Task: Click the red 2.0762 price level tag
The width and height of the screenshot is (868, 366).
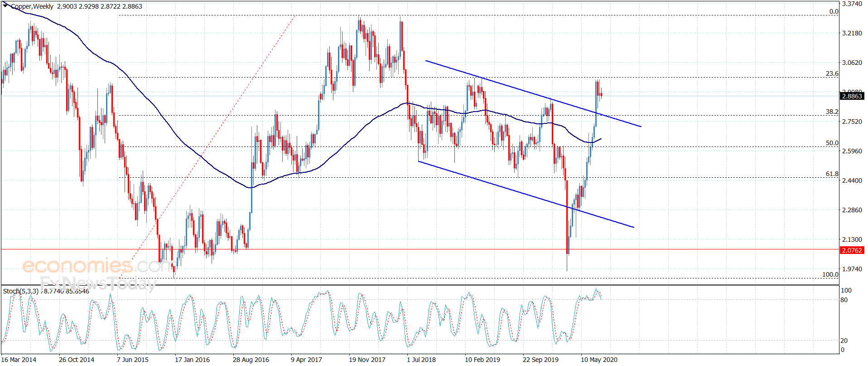Action: (x=852, y=250)
